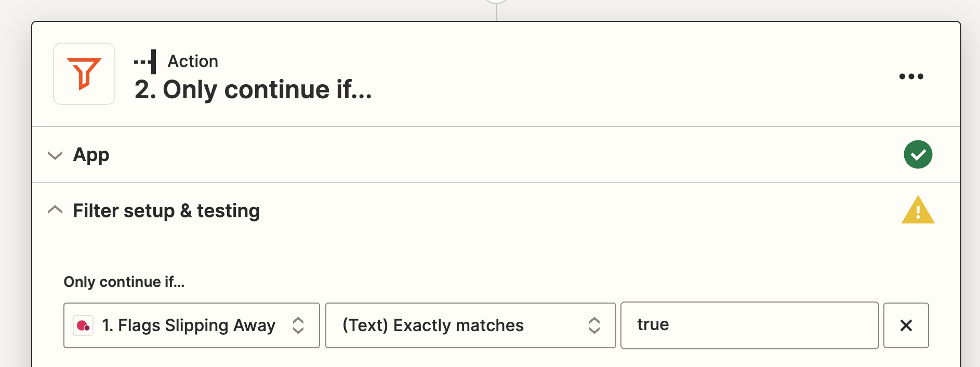Click the stepper arrows on the condition dropdown
Image resolution: width=980 pixels, height=367 pixels.
pyautogui.click(x=594, y=325)
